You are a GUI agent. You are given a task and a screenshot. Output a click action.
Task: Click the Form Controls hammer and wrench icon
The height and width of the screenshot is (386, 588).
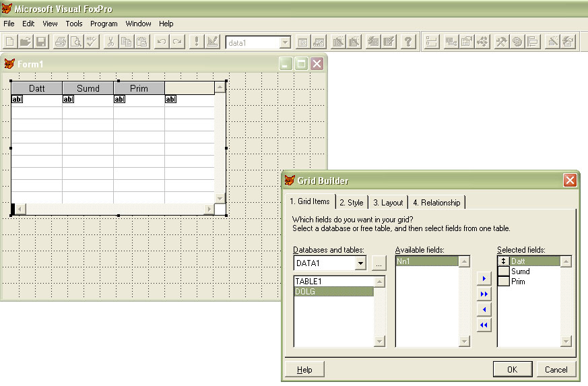pos(501,42)
